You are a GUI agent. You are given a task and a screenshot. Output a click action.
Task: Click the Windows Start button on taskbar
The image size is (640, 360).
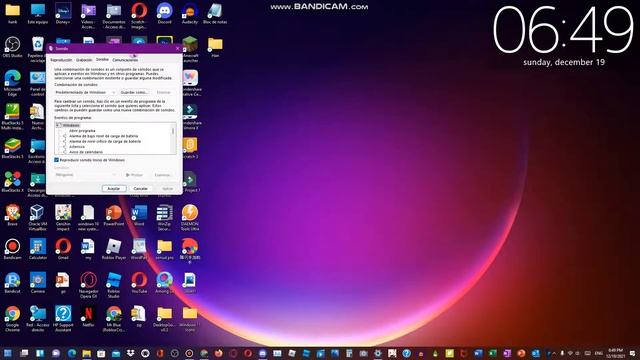tap(7, 353)
